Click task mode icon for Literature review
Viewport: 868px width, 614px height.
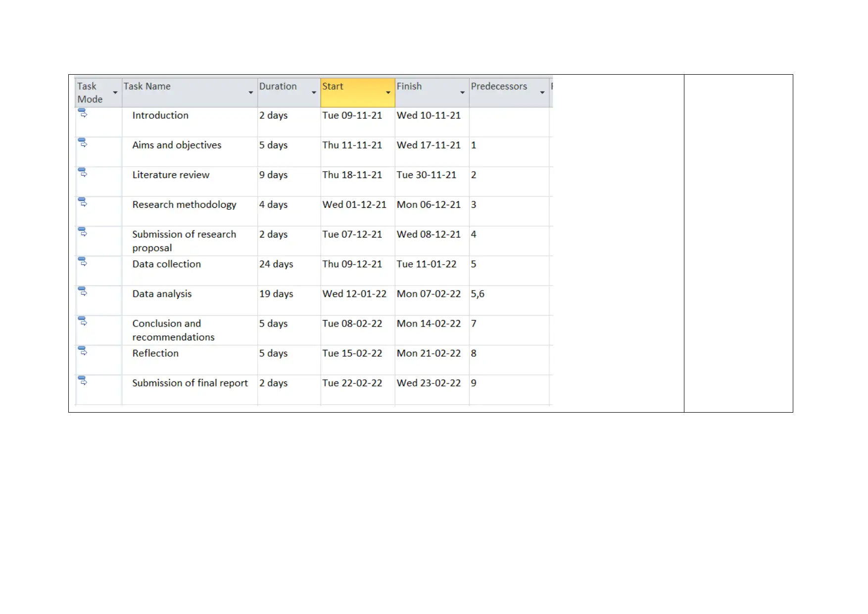point(83,173)
